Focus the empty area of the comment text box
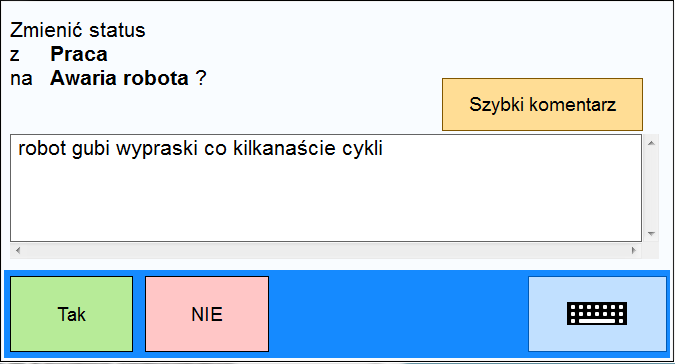Image resolution: width=675 pixels, height=364 pixels. pos(326,200)
